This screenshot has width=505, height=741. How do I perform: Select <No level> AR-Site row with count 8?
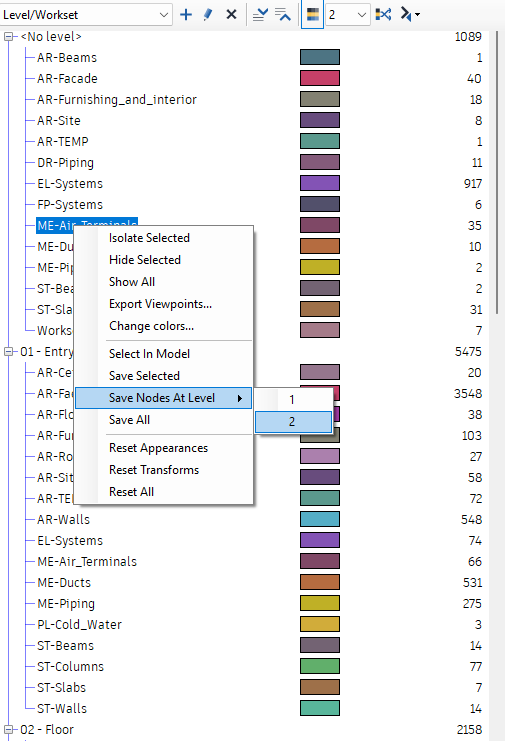click(59, 121)
